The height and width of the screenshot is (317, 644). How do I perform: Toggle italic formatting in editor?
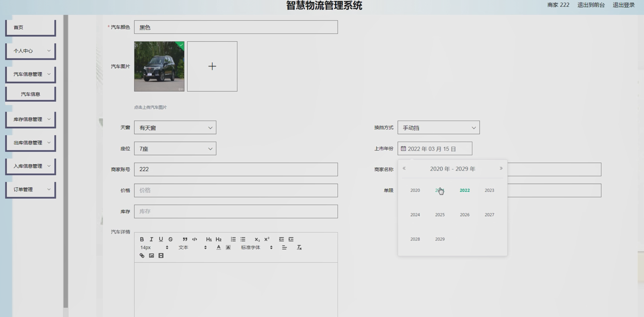(151, 239)
